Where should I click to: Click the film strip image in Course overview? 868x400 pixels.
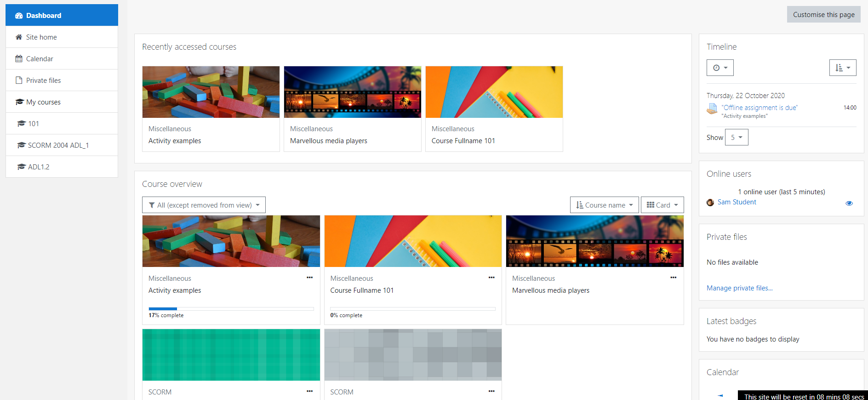(x=595, y=241)
